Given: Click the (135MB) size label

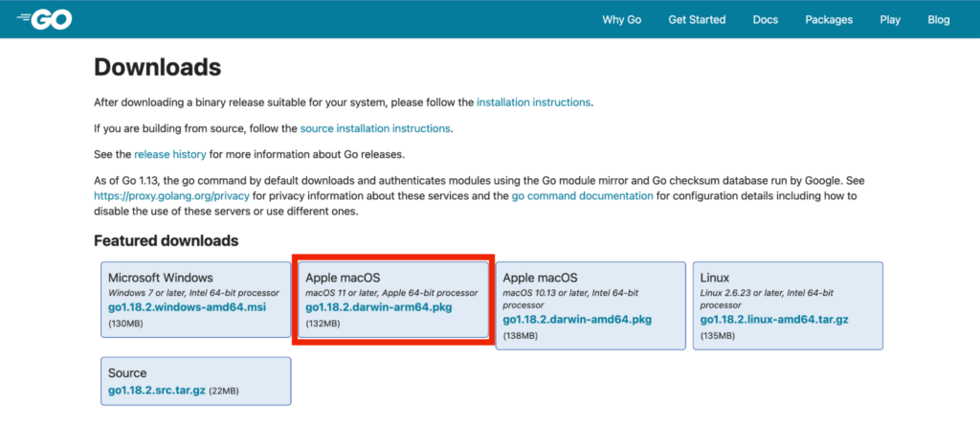Looking at the screenshot, I should pyautogui.click(x=718, y=336).
